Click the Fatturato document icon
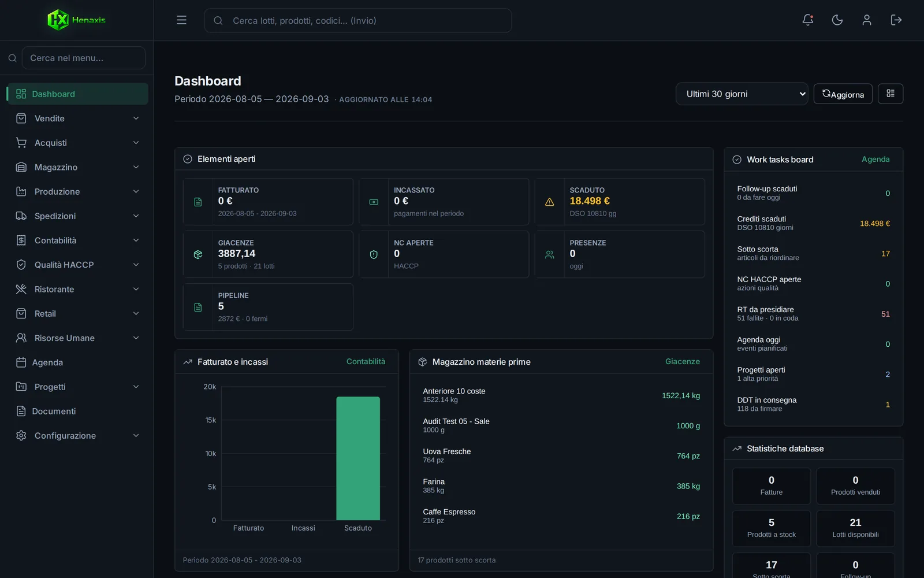924x578 pixels. (x=198, y=202)
